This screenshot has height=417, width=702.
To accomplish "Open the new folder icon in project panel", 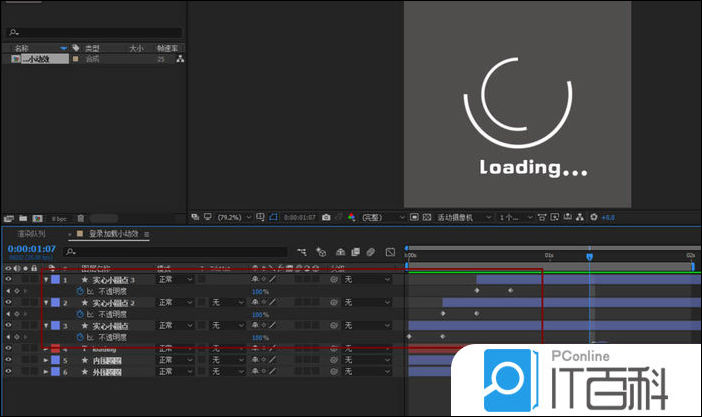I will [22, 217].
